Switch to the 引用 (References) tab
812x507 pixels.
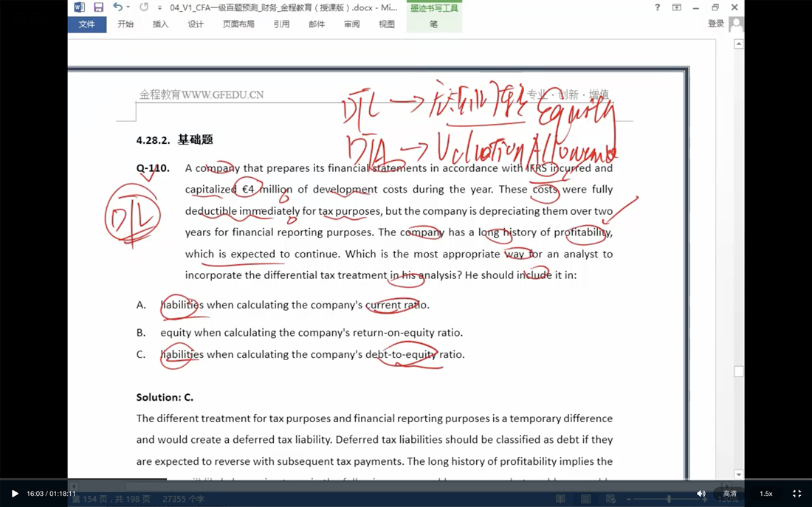click(282, 24)
